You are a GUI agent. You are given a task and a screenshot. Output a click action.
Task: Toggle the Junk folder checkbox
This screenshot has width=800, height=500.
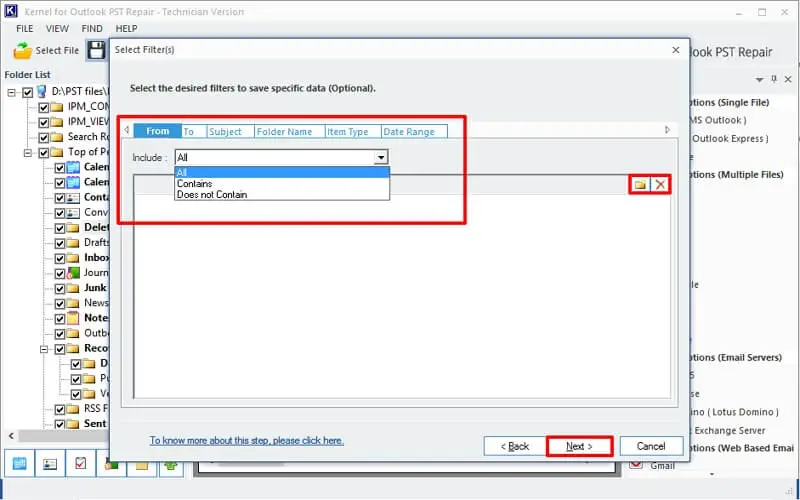coord(60,288)
